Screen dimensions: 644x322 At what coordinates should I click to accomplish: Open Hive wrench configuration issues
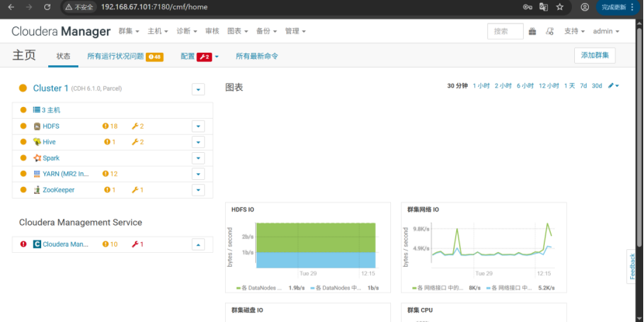[x=137, y=142]
